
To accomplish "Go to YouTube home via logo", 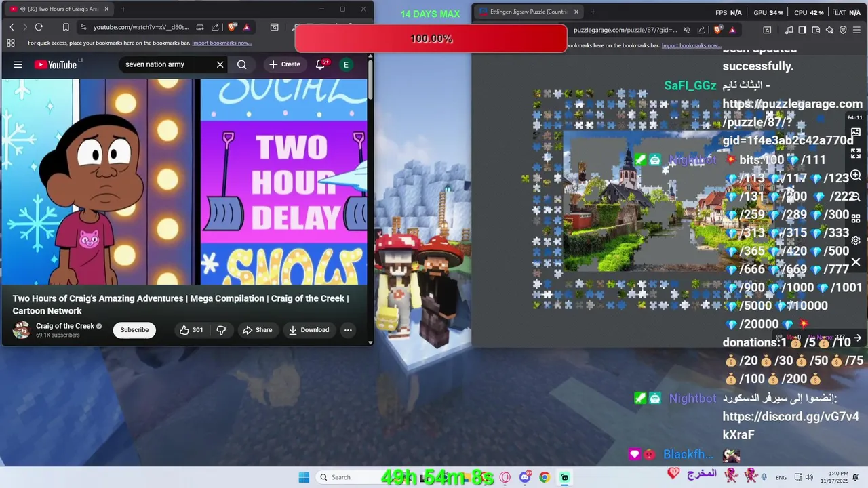I will pos(56,64).
